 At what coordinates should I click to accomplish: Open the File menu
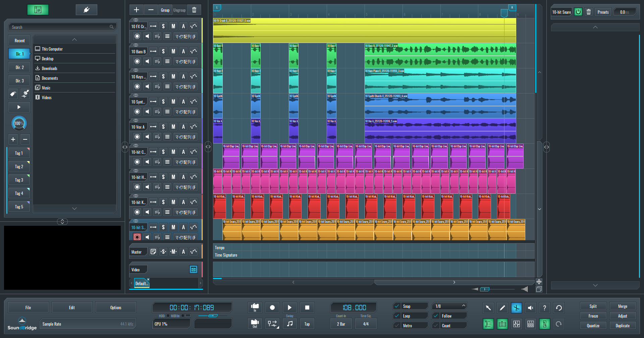(x=28, y=308)
